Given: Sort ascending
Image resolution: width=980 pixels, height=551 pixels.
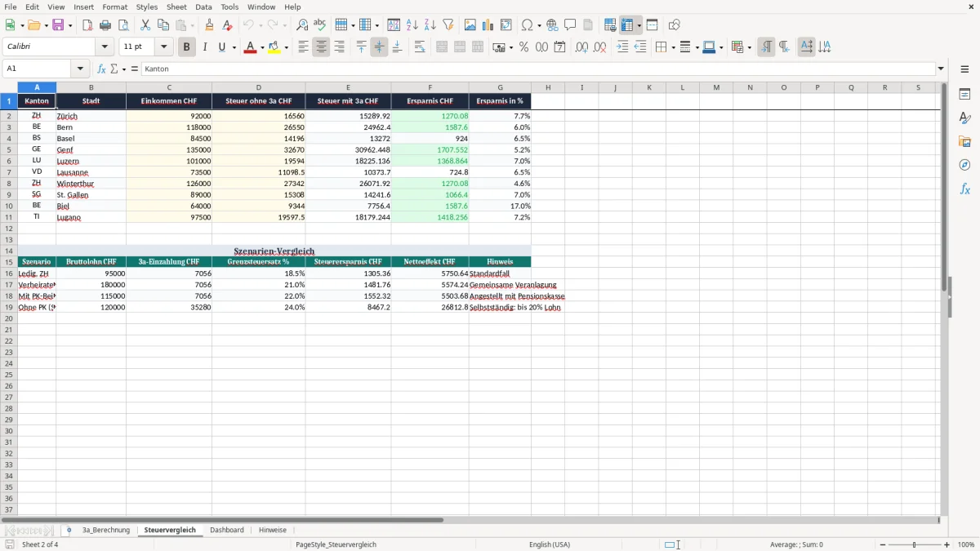Looking at the screenshot, I should (412, 25).
